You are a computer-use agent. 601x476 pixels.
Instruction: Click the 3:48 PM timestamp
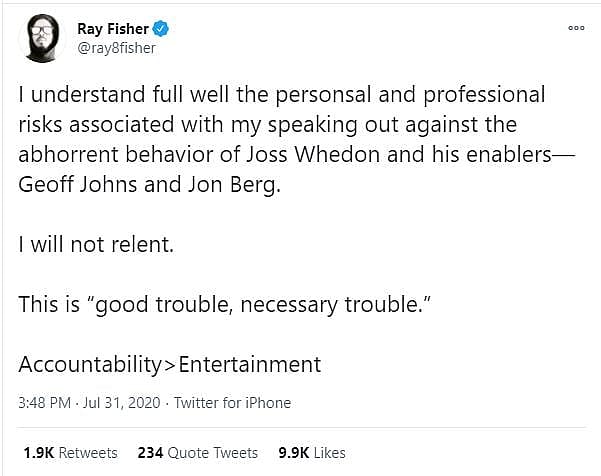click(x=44, y=403)
